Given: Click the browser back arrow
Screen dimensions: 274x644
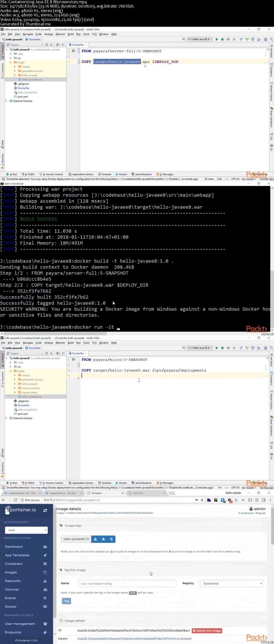Looking at the screenshot, I should (3, 500).
